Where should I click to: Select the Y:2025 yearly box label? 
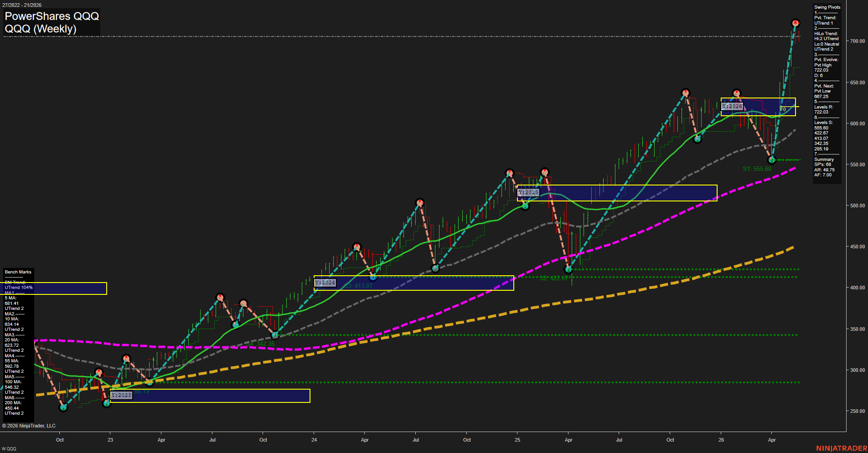pyautogui.click(x=528, y=192)
